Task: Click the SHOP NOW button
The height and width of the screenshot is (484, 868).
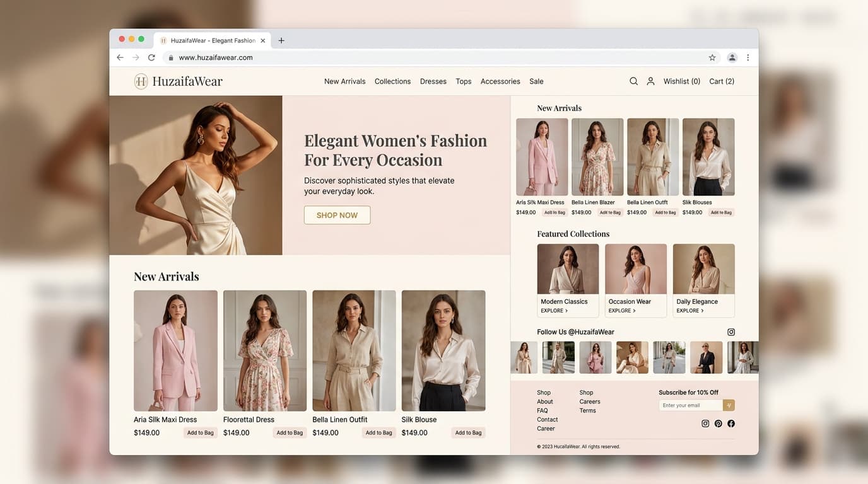Action: [337, 215]
